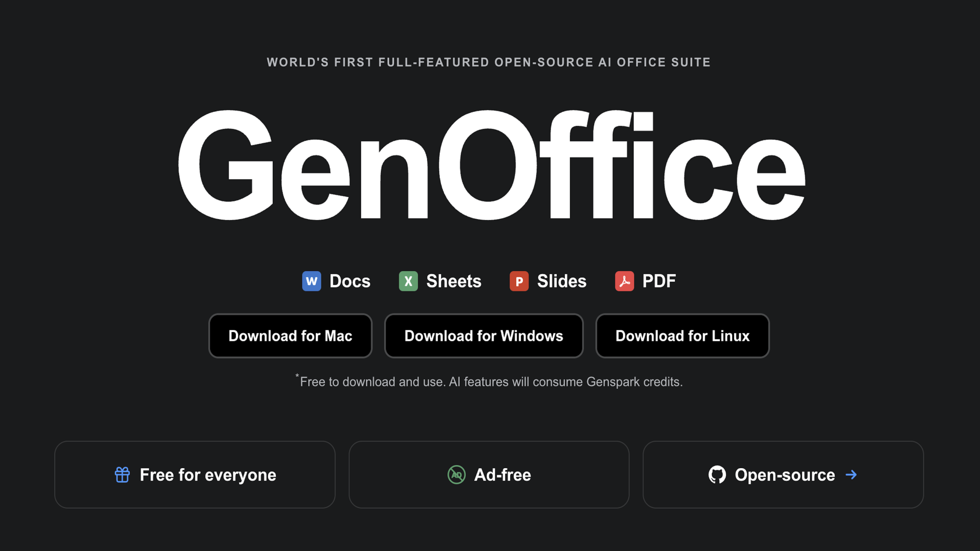Click the blue Docs W icon
Screen dimensions: 980x551
click(311, 281)
